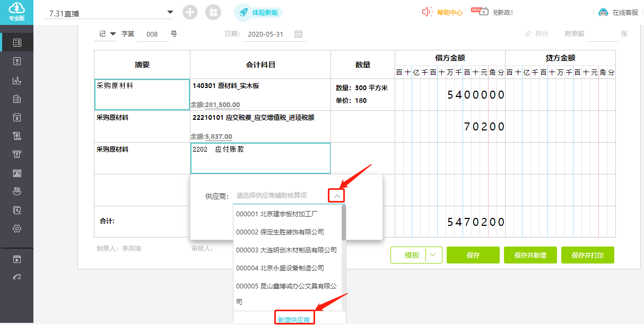Viewport: 644px width, 325px height.
Task: Open the 兑新政 NEW video link
Action: point(492,12)
